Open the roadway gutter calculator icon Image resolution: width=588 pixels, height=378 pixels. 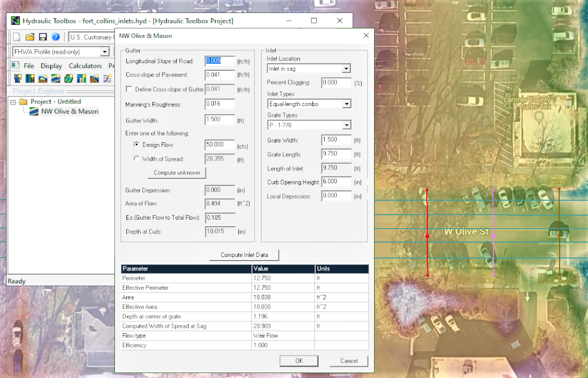click(x=30, y=78)
